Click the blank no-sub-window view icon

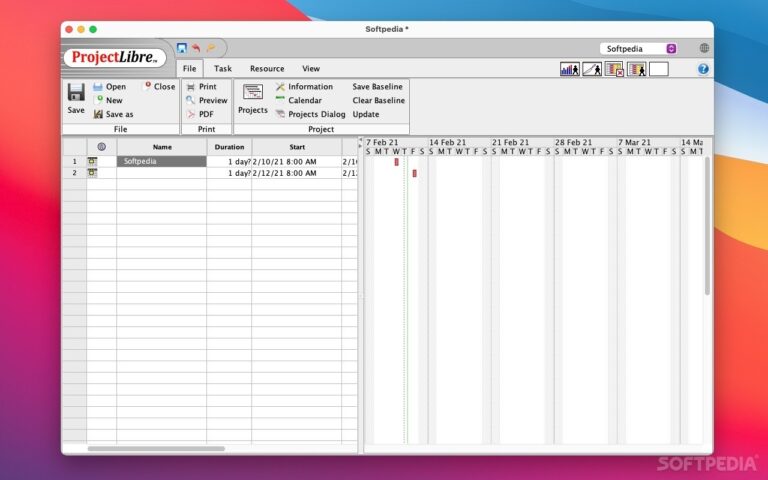coord(659,69)
